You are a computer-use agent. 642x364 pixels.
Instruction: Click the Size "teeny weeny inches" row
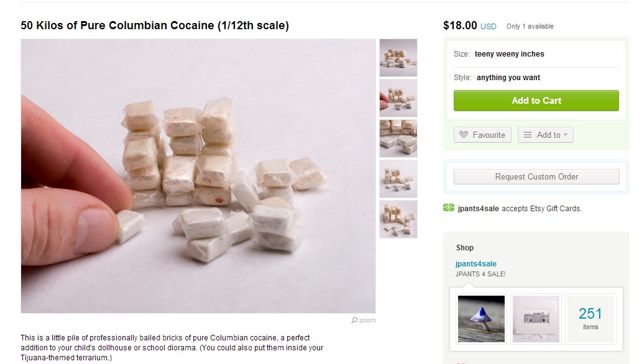coord(536,54)
